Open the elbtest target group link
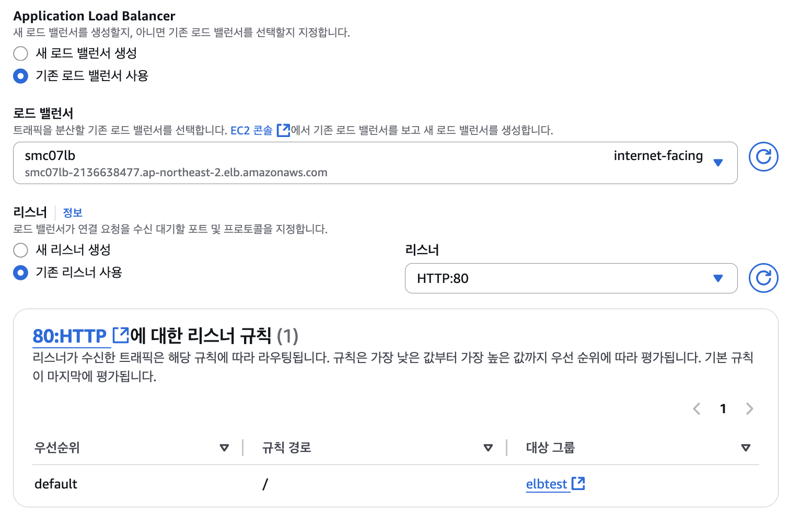Image resolution: width=812 pixels, height=523 pixels. [547, 484]
